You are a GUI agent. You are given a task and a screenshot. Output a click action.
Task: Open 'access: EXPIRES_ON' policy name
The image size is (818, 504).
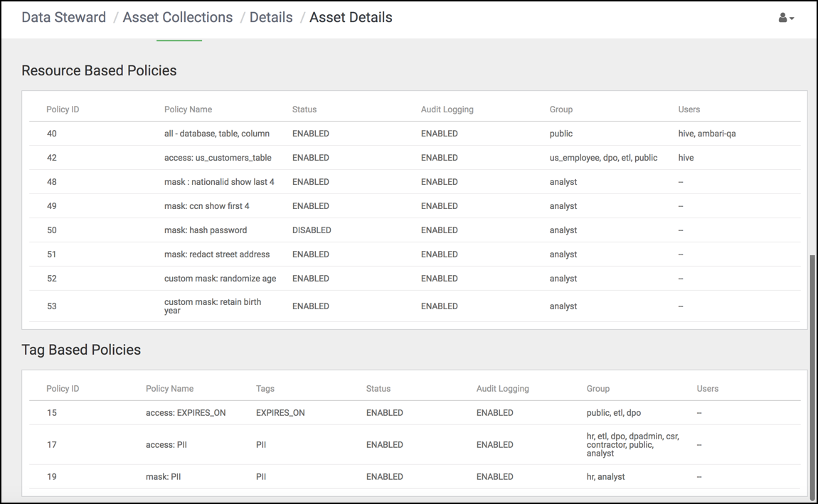pos(186,413)
